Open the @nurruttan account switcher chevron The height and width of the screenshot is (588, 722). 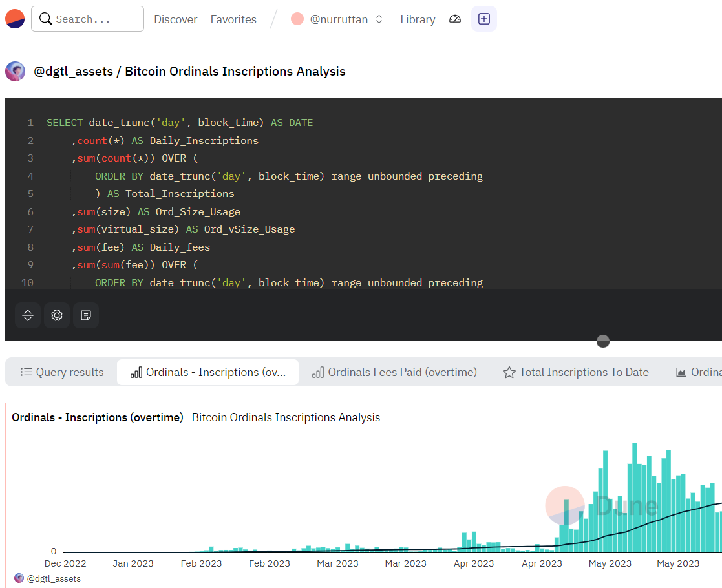pos(379,19)
